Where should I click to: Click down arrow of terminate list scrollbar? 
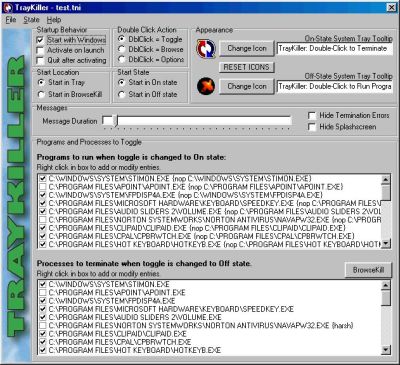(x=386, y=350)
